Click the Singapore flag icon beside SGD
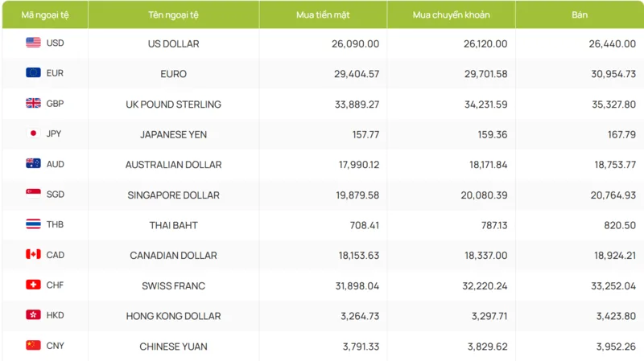This screenshot has width=644, height=361. (33, 194)
